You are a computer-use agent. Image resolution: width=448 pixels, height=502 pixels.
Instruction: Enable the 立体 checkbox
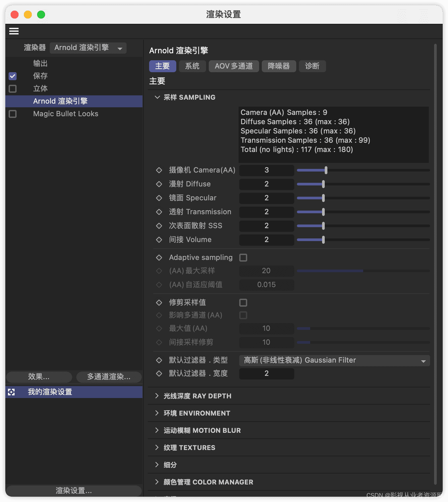pyautogui.click(x=13, y=89)
